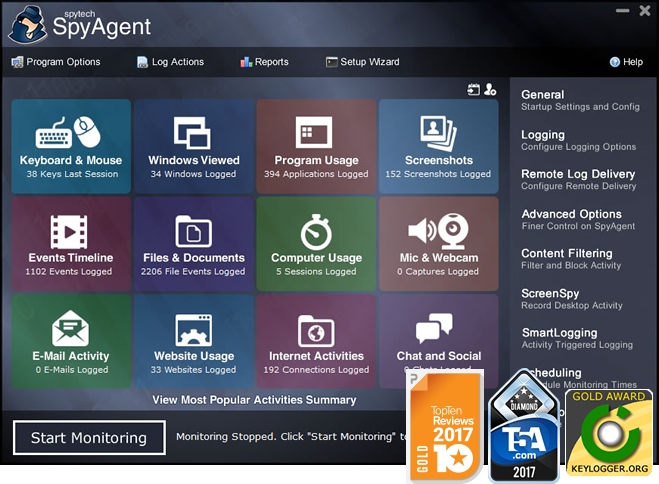Click the T5A.com 2017 diamond badge

pyautogui.click(x=524, y=426)
